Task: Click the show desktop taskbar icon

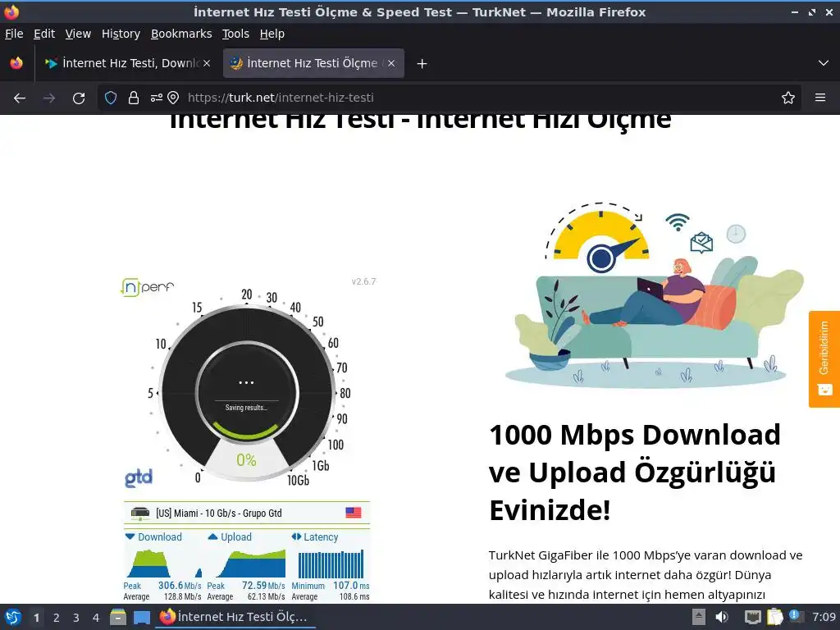Action: point(141,617)
